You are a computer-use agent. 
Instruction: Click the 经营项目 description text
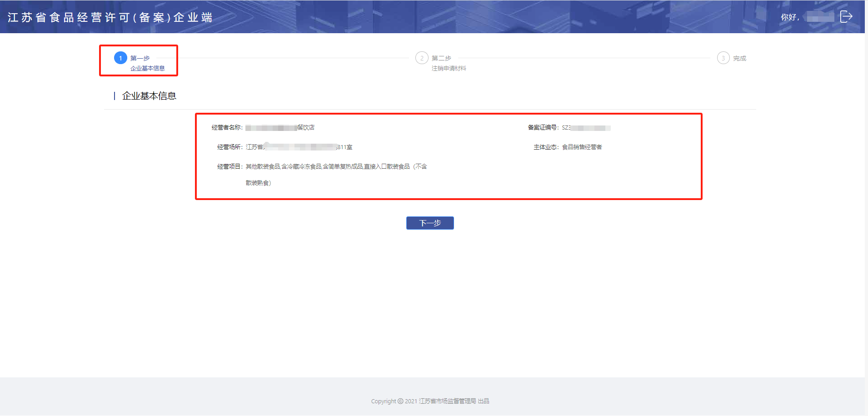[x=336, y=167]
